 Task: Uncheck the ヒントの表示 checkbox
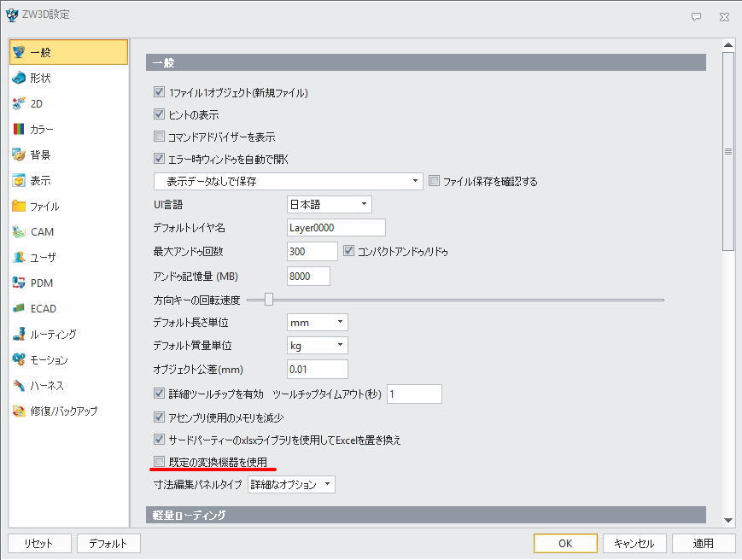point(159,114)
